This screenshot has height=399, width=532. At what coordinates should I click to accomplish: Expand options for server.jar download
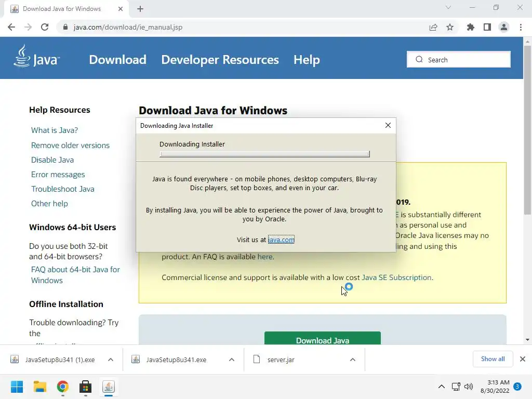click(x=353, y=360)
